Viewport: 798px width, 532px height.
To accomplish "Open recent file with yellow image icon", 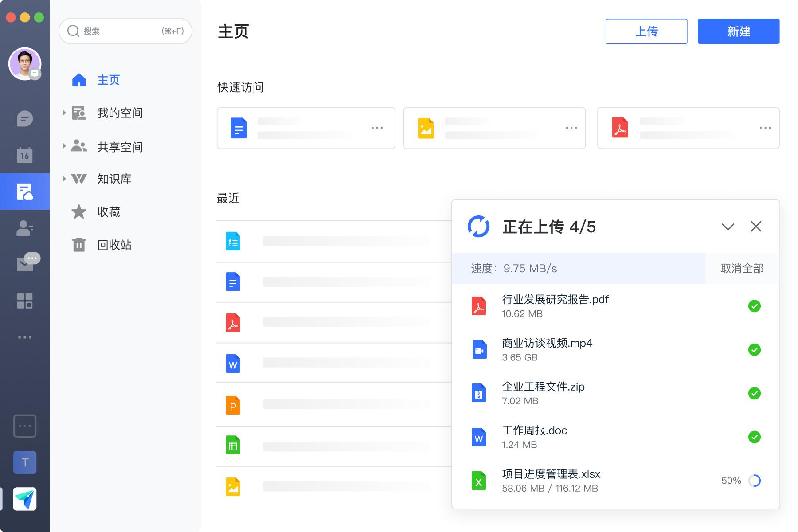I will coord(233,487).
